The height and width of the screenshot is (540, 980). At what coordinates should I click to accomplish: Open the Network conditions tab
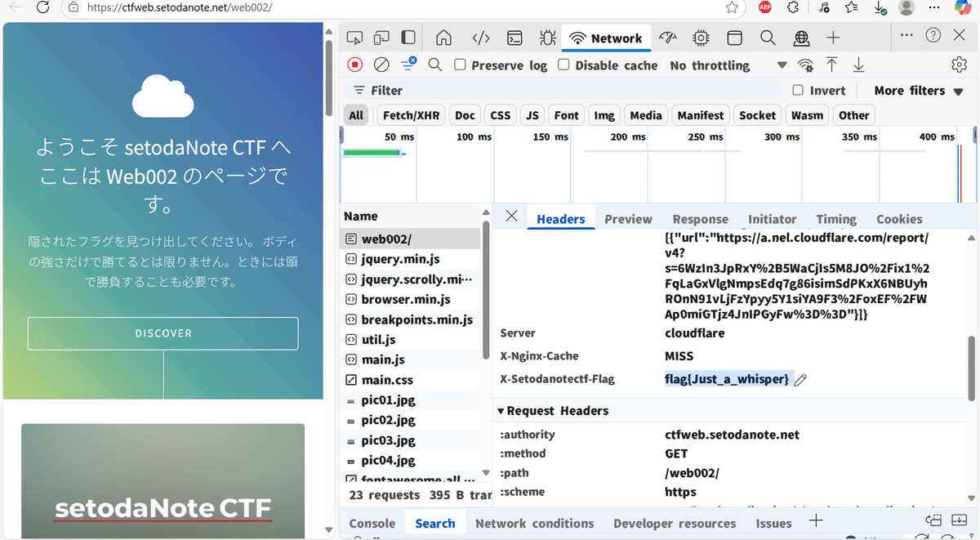[x=535, y=523]
